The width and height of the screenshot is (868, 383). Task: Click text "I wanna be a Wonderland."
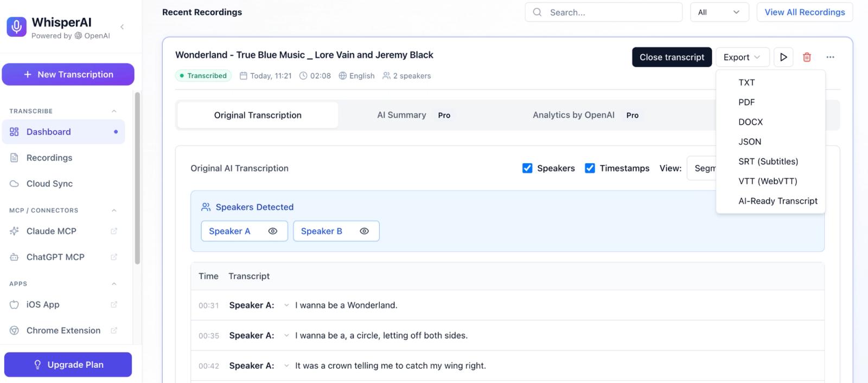click(x=346, y=305)
